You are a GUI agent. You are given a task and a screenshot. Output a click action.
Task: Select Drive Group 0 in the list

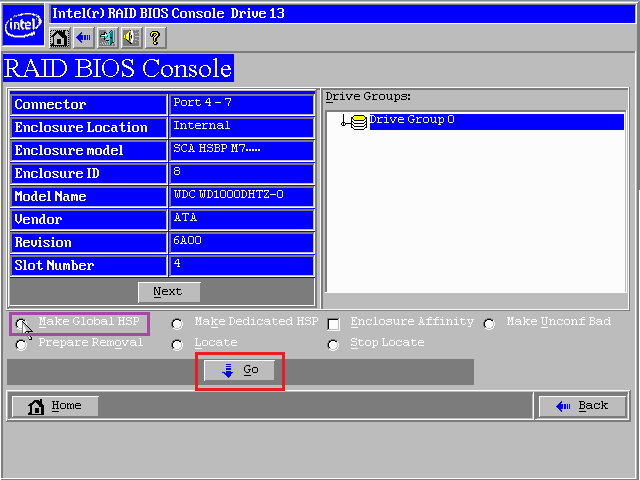coord(496,122)
